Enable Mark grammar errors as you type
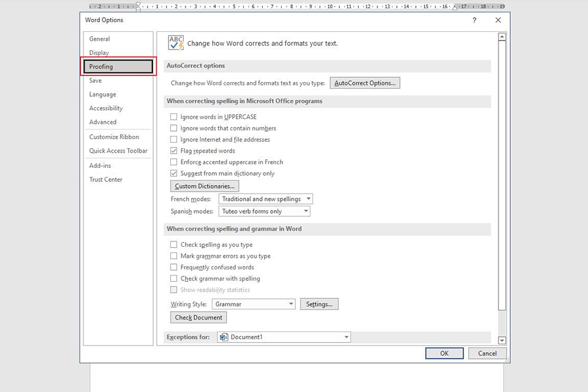Viewport: 588px width, 392px height. [173, 255]
